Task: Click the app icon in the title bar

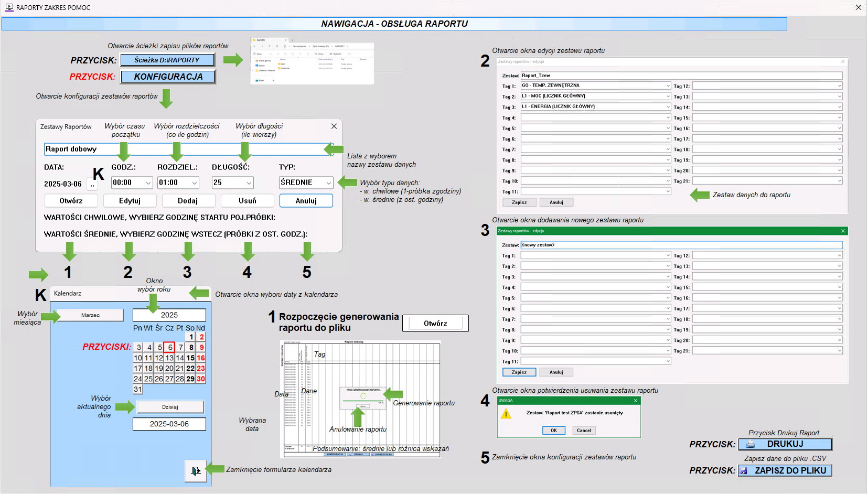Action: click(x=9, y=7)
